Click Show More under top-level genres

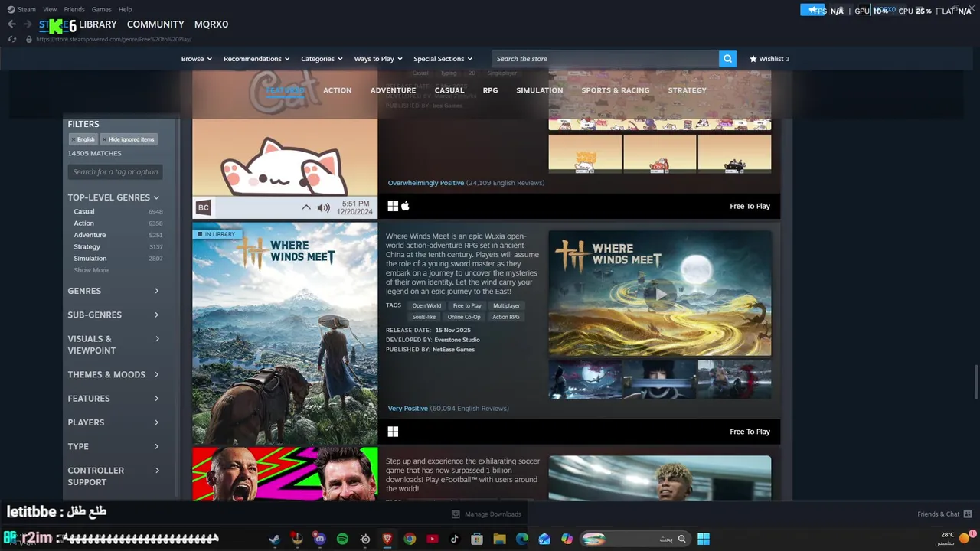coord(91,270)
